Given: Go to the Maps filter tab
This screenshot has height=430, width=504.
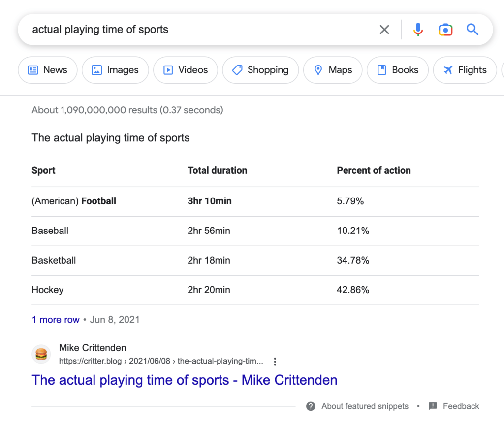Looking at the screenshot, I should click(x=333, y=70).
